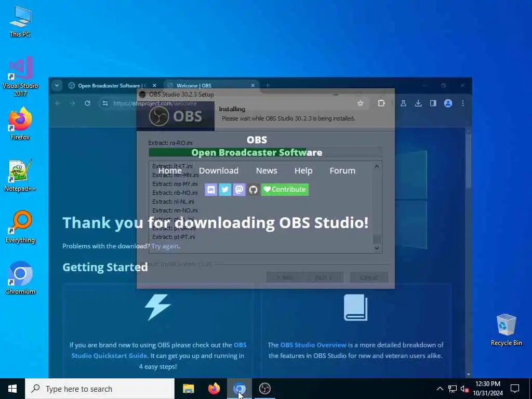Open the Chromium three-dot menu
The height and width of the screenshot is (399, 532).
point(463,103)
